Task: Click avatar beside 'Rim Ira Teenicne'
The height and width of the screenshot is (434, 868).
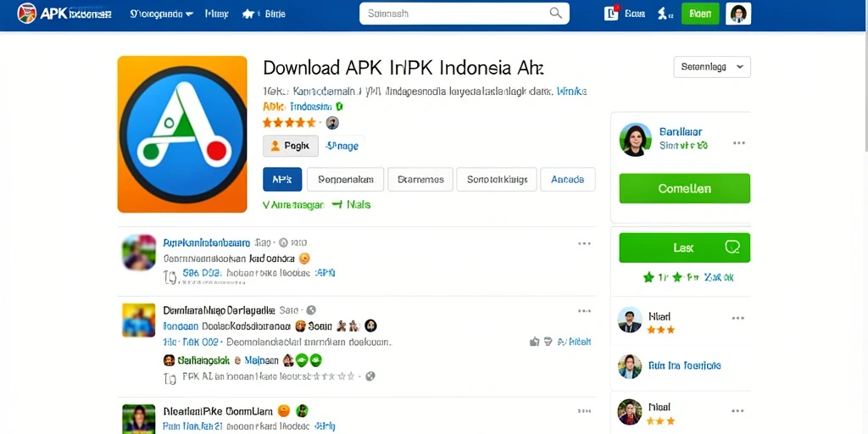Action: [x=630, y=366]
